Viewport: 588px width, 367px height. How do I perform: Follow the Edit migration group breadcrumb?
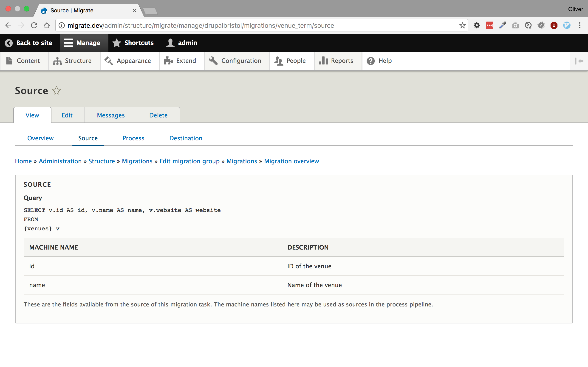[x=189, y=161]
